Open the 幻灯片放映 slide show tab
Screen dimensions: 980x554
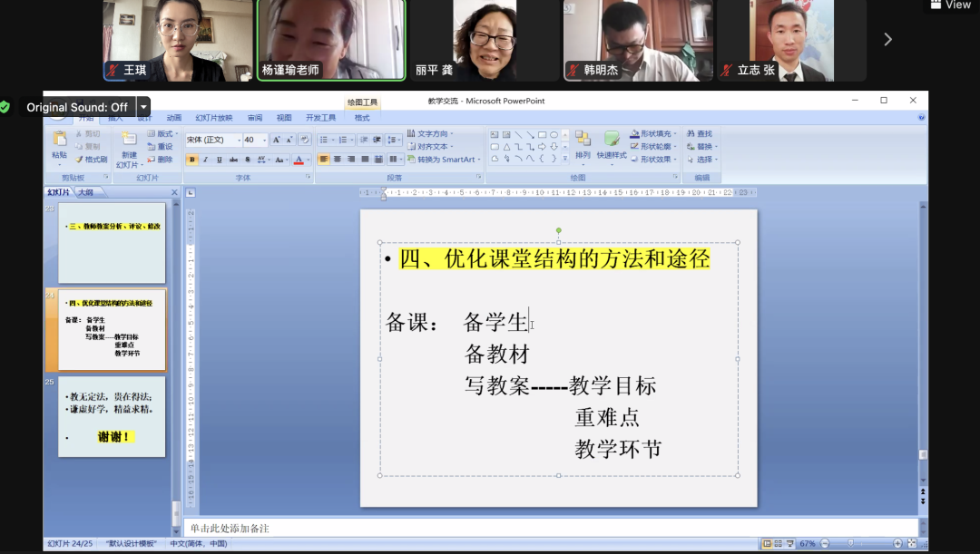214,118
